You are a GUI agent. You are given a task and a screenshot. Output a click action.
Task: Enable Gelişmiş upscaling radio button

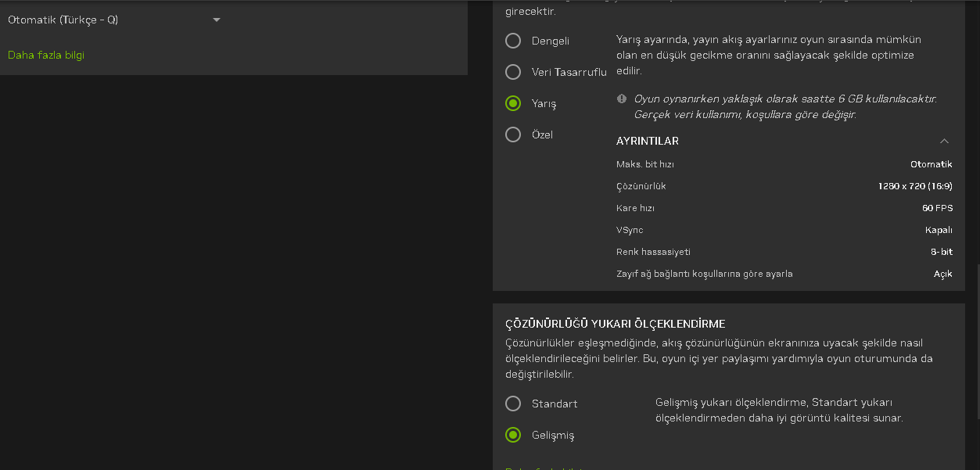[513, 435]
